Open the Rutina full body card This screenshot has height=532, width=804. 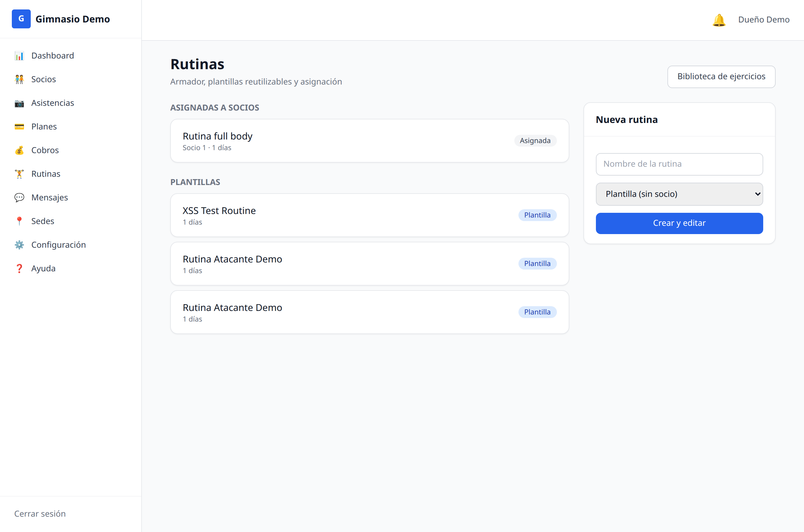pos(369,141)
